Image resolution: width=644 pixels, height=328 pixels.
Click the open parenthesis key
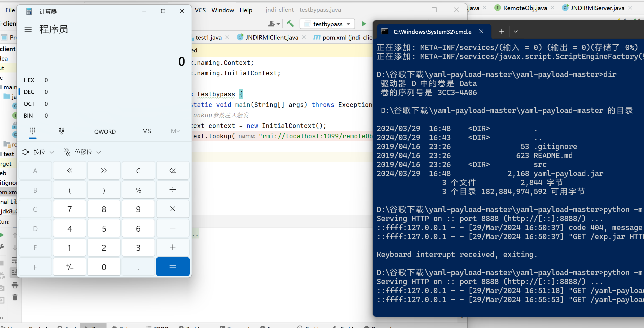click(x=70, y=190)
